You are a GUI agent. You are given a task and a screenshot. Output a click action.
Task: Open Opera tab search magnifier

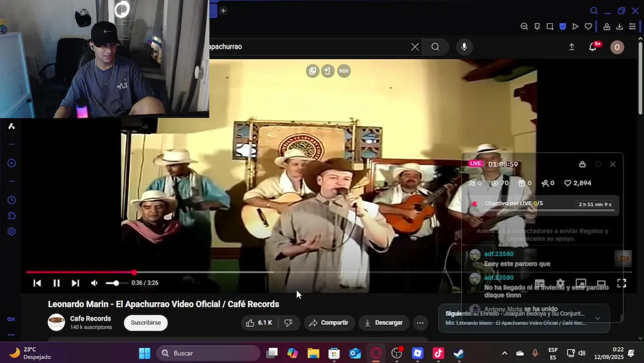pyautogui.click(x=594, y=11)
